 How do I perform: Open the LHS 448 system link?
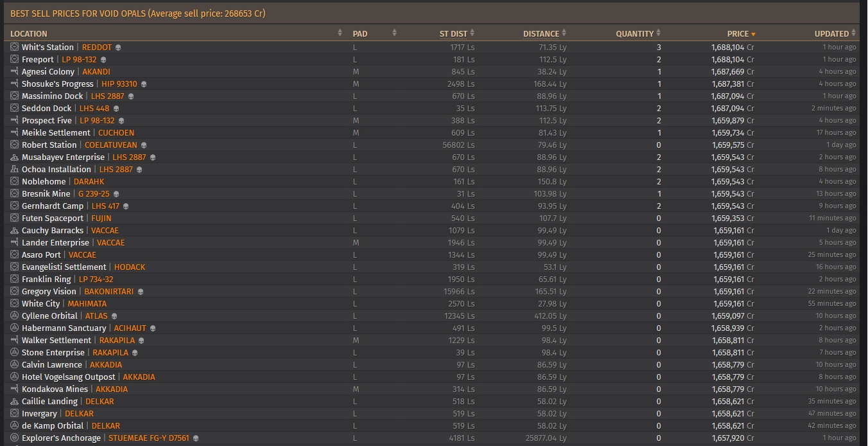94,108
